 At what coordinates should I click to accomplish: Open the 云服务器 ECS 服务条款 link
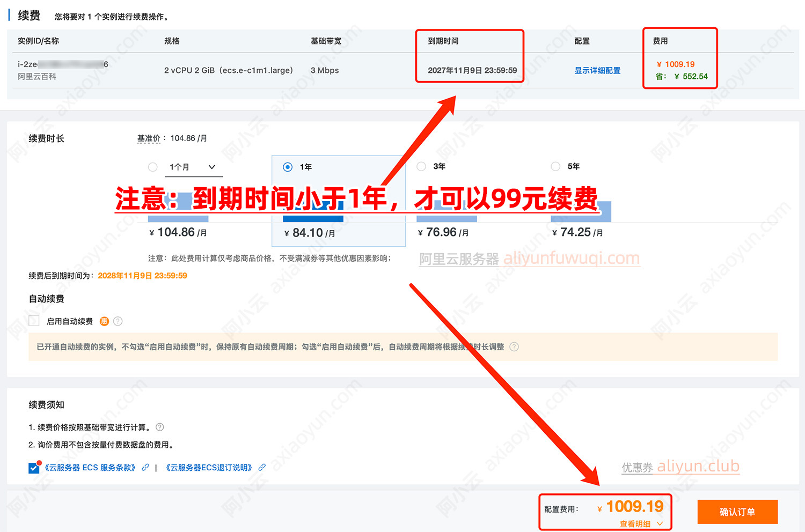point(89,468)
